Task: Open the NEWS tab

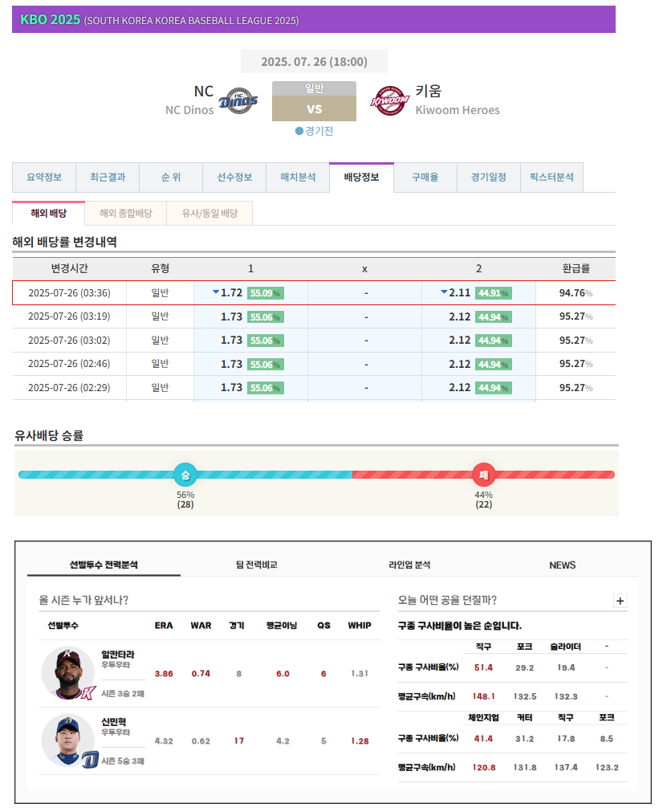Action: pyautogui.click(x=562, y=565)
